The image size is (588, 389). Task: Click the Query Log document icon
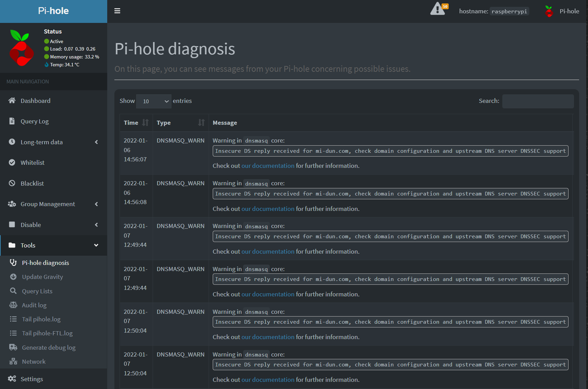tap(12, 121)
